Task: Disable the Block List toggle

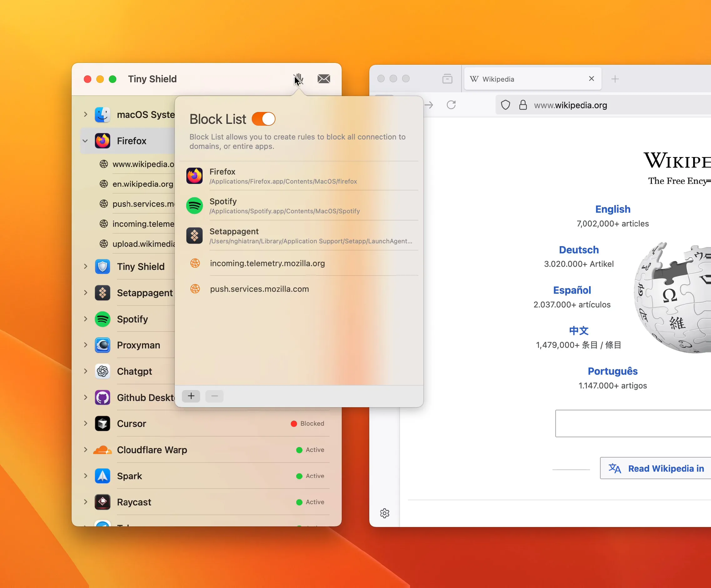Action: tap(263, 119)
